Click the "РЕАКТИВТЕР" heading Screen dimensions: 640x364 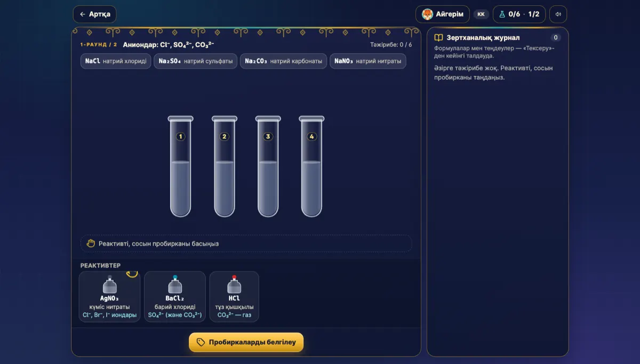click(101, 265)
